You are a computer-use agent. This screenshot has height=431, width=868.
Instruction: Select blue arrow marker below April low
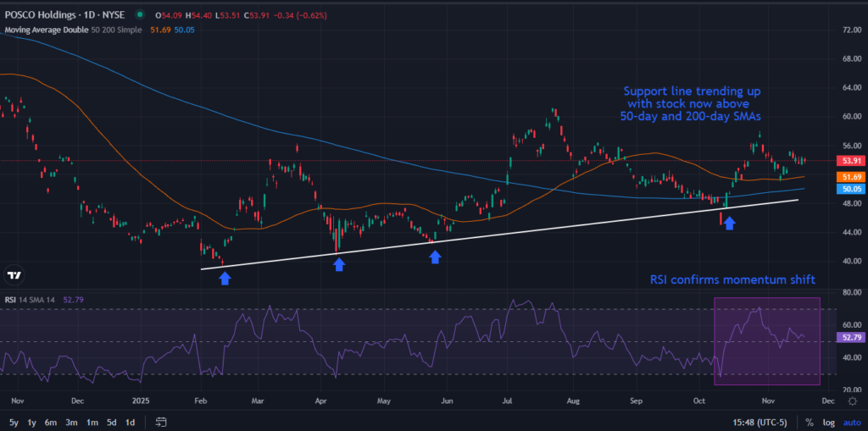(x=339, y=264)
